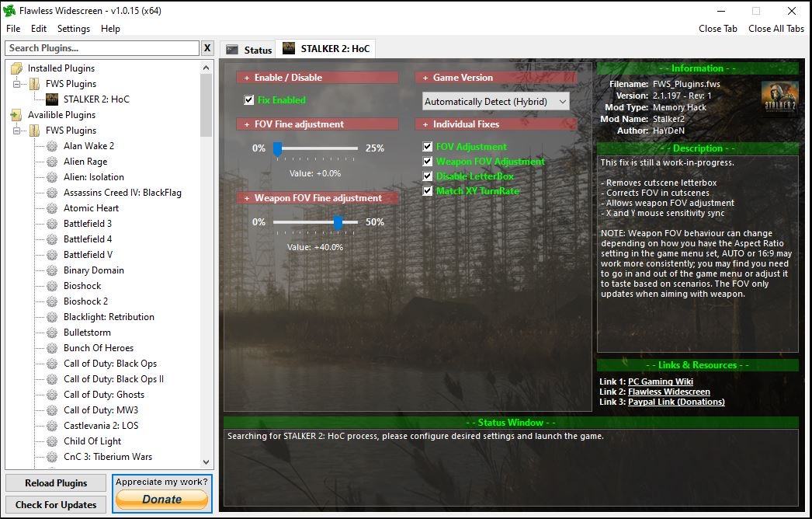
Task: Click the gear icon beside Alien: Isolation
Action: [x=52, y=177]
